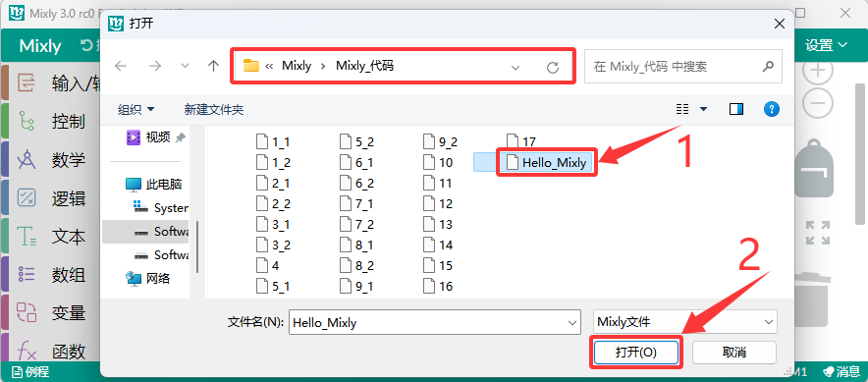The height and width of the screenshot is (382, 868).
Task: Select file 6_1
Action: tap(356, 163)
